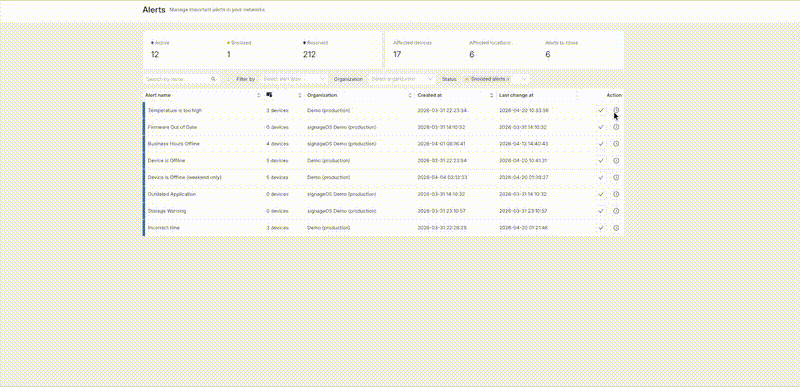Snooze the Temperature is too high alert
The image size is (800, 387).
(x=616, y=110)
